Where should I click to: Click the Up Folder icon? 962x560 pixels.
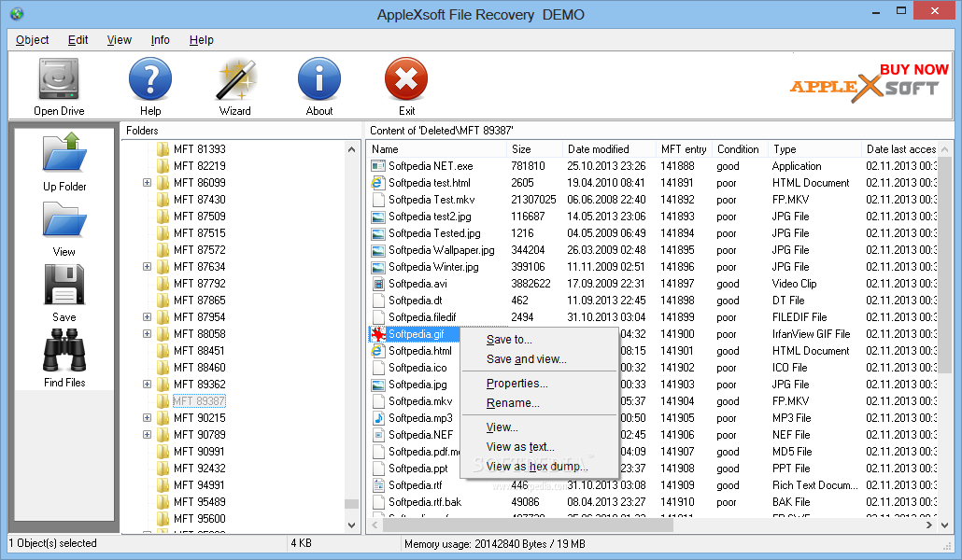(x=64, y=152)
